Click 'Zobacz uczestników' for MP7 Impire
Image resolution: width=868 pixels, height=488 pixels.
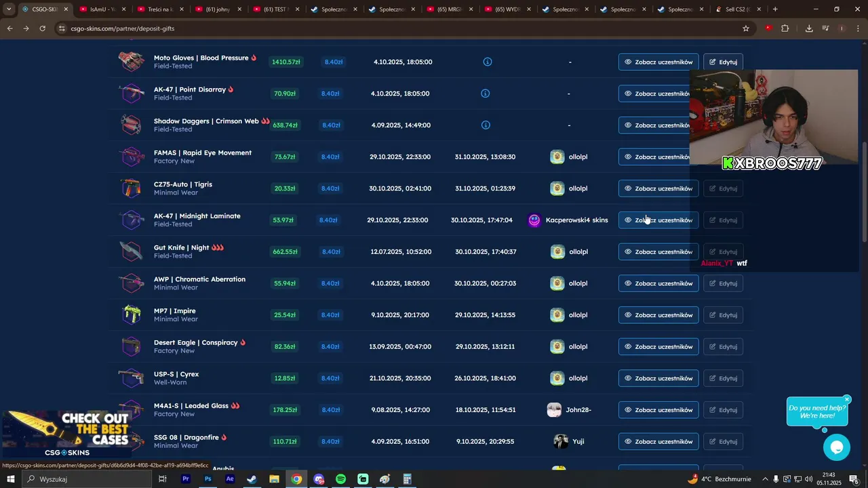pyautogui.click(x=658, y=314)
